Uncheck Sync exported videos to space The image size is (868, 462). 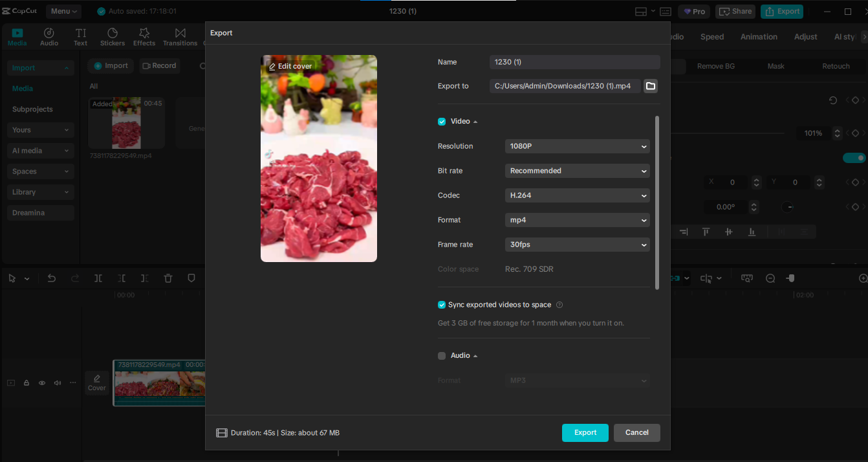pyautogui.click(x=442, y=305)
